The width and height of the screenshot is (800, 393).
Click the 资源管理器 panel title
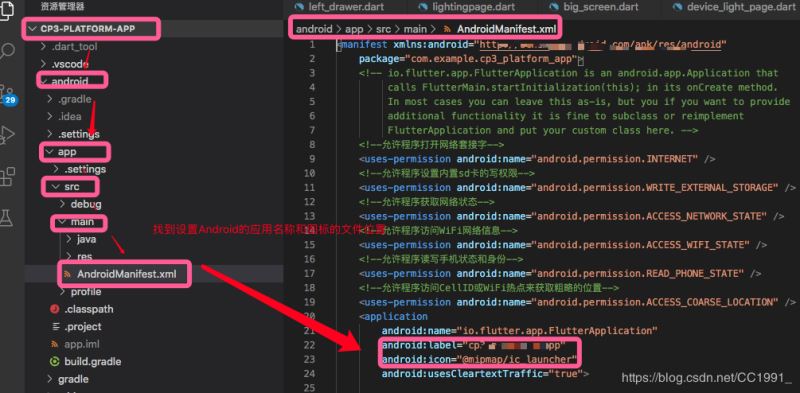tap(63, 7)
